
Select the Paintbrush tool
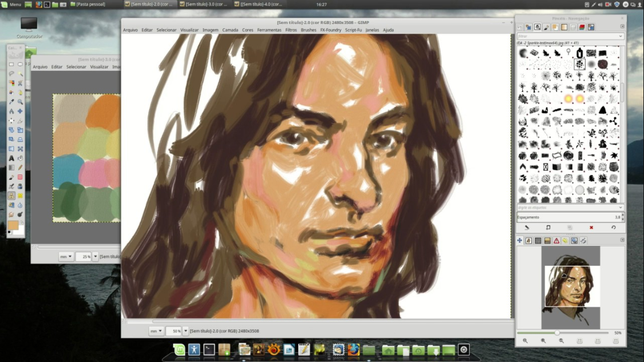pos(11,177)
